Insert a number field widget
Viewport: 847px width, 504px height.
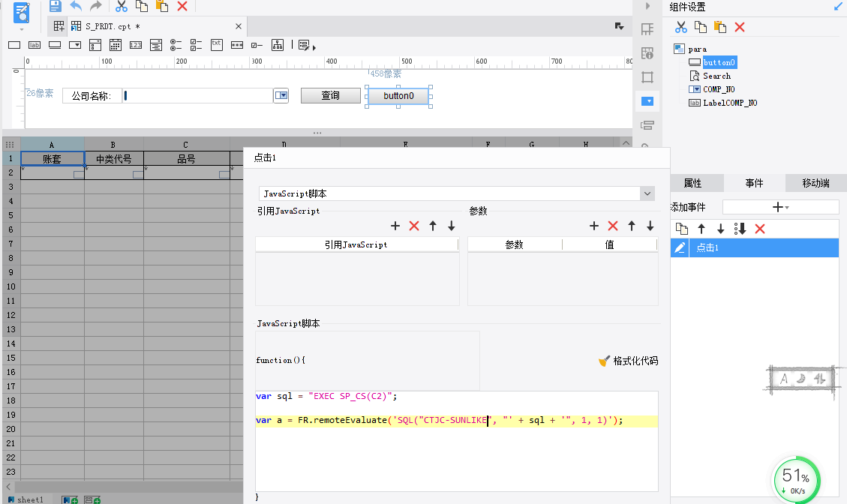[136, 46]
